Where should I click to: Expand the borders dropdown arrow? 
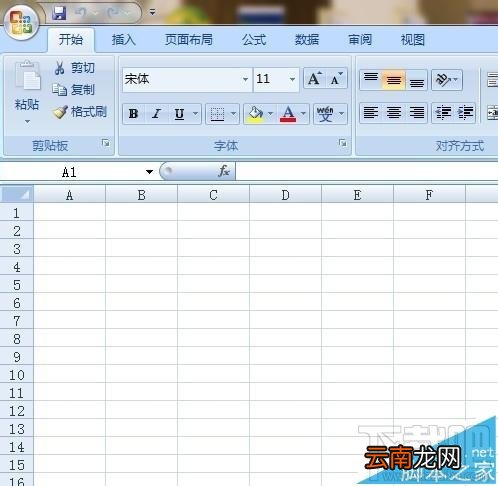(234, 114)
